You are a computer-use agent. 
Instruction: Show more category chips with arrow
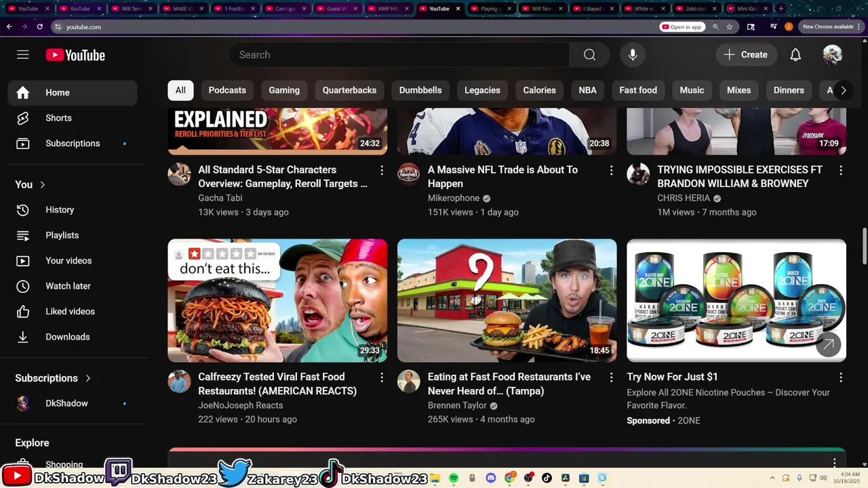click(844, 90)
